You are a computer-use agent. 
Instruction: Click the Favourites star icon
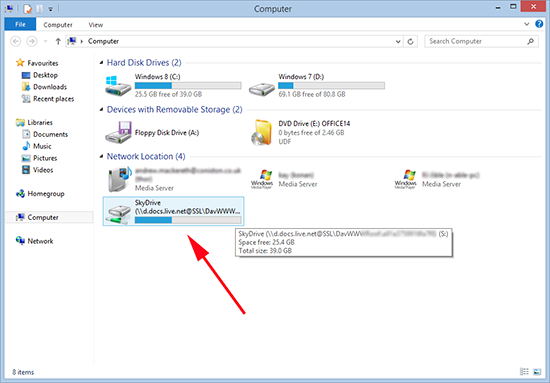tap(20, 63)
